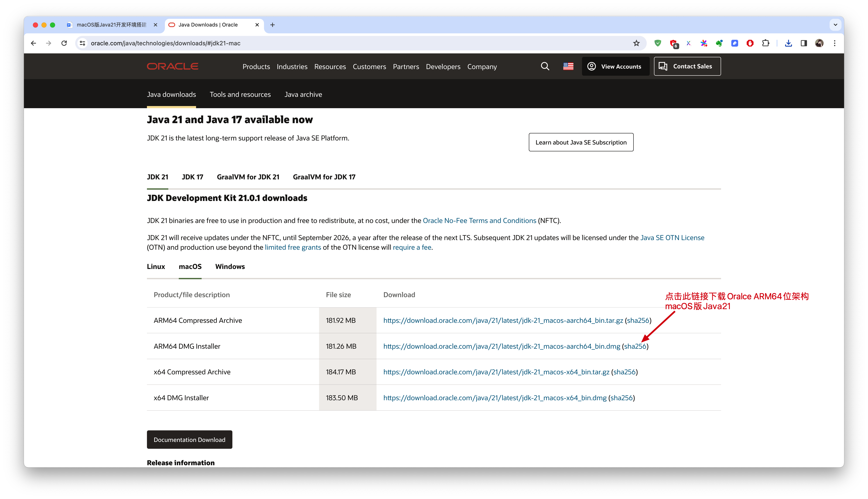
Task: Download x64 DMG installer link
Action: tap(495, 398)
